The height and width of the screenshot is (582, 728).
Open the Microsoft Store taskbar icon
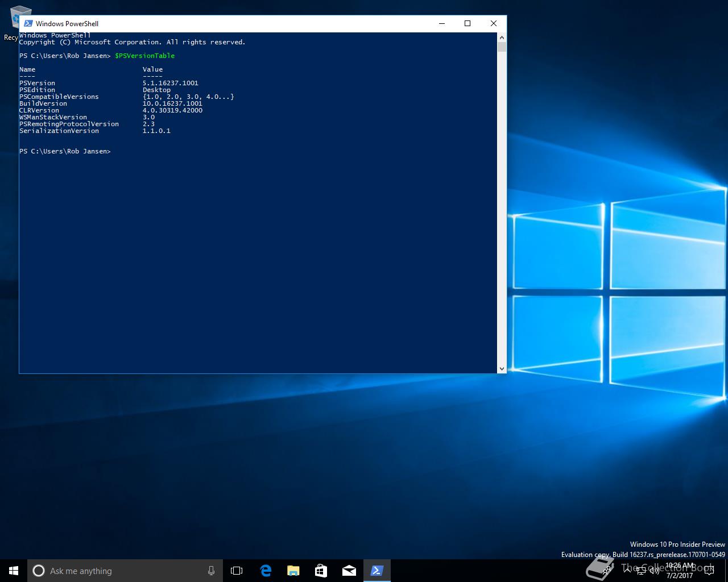[321, 571]
